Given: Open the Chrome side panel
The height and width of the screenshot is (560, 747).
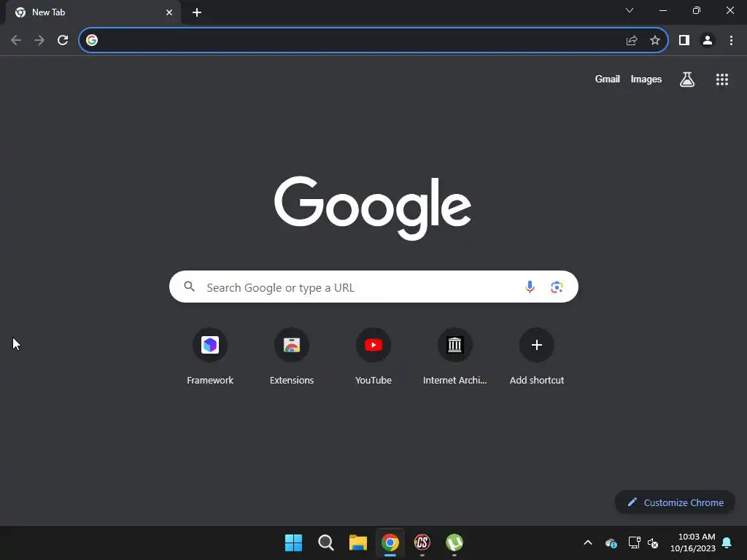Looking at the screenshot, I should 684,40.
